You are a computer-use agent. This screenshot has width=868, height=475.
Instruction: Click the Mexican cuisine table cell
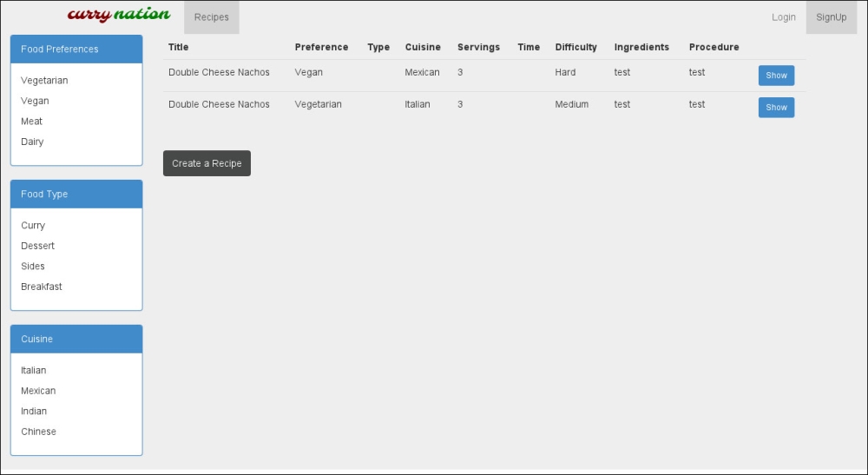click(x=422, y=73)
